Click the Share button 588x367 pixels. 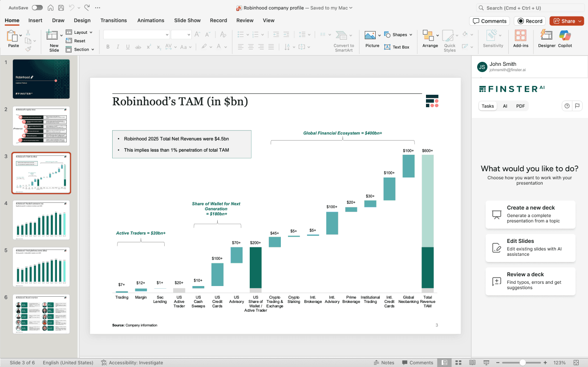pos(567,21)
